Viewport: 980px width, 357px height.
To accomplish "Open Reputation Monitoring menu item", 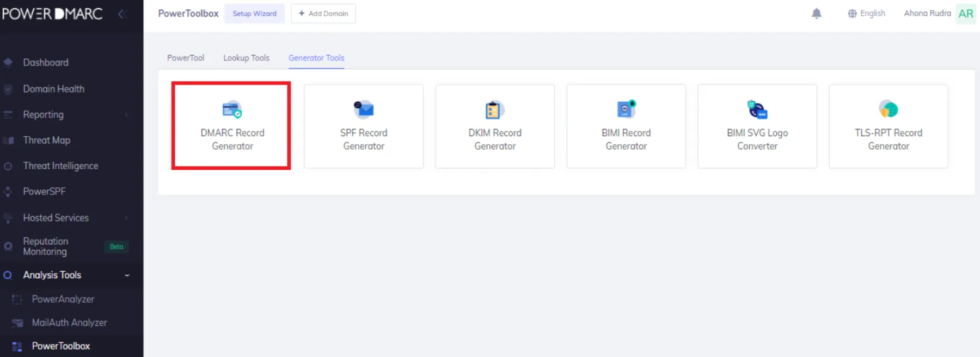I will (45, 247).
